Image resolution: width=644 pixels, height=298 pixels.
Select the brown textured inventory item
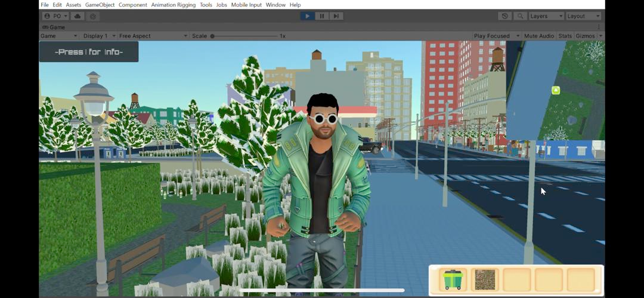click(x=485, y=279)
